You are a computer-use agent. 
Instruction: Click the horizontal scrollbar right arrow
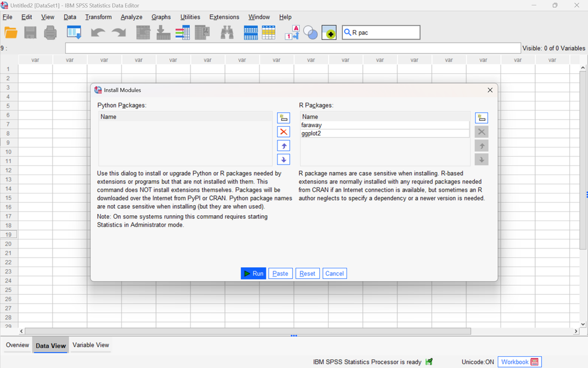click(x=576, y=331)
